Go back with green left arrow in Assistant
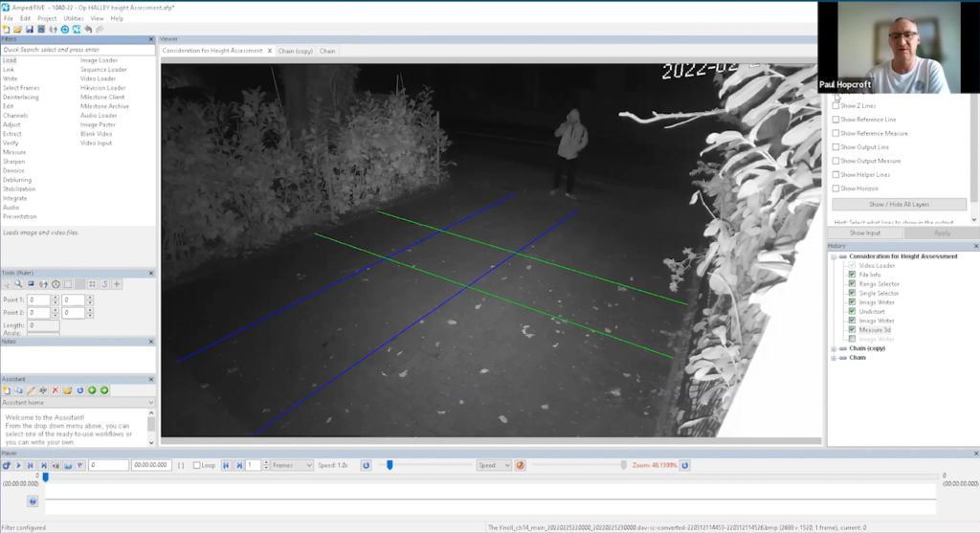The height and width of the screenshot is (533, 980). coord(92,390)
